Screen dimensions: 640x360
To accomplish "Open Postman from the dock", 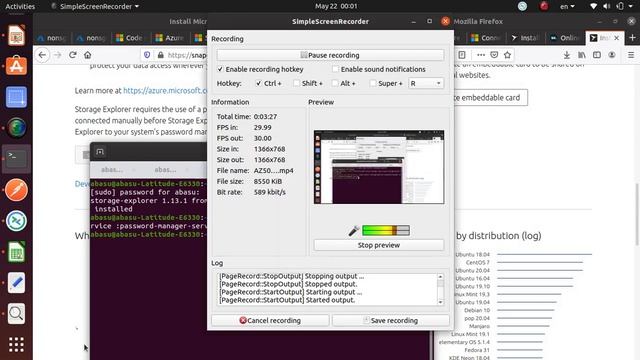I will pos(16,190).
